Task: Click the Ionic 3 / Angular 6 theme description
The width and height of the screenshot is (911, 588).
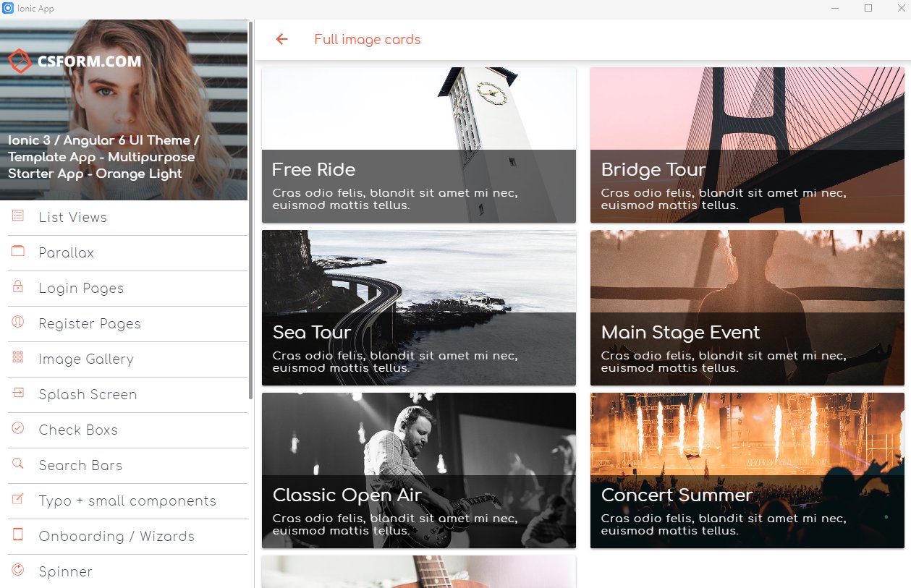Action: 103,157
